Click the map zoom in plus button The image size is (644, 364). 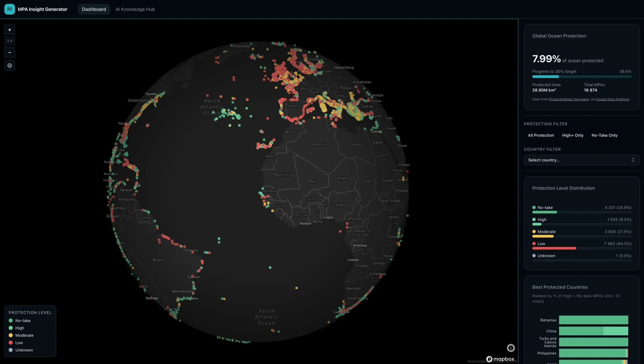tap(9, 30)
